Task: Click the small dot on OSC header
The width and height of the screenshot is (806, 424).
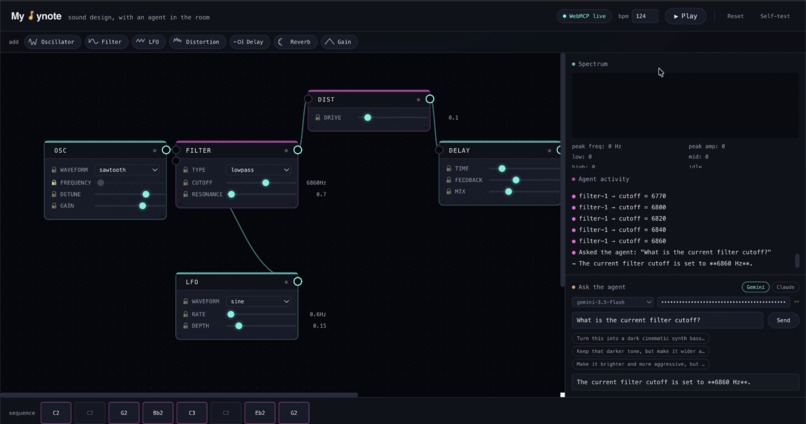Action: coord(154,151)
